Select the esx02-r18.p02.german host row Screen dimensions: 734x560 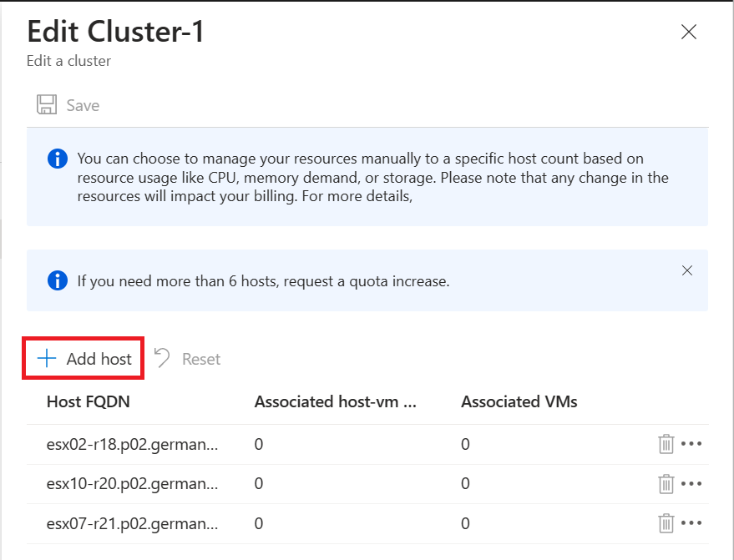click(367, 444)
